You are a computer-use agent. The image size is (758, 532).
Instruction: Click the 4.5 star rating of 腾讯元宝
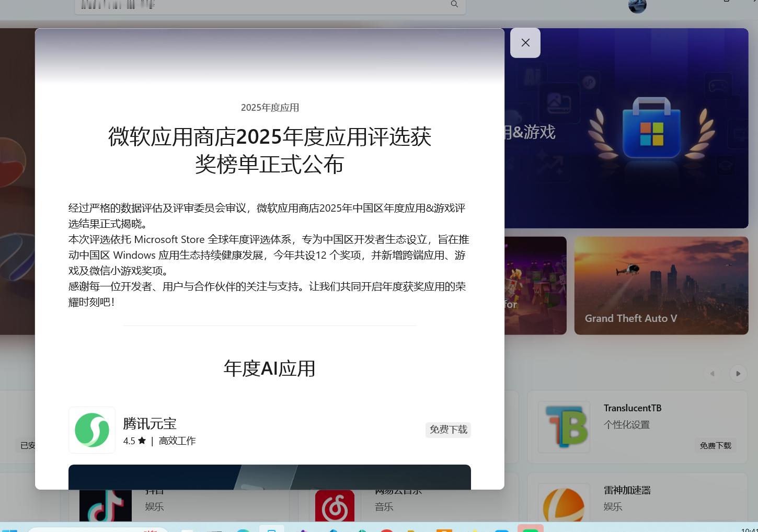pos(134,441)
